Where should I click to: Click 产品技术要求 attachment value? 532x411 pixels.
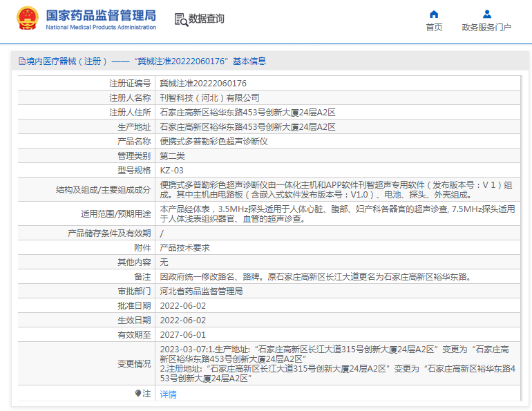[x=185, y=248]
